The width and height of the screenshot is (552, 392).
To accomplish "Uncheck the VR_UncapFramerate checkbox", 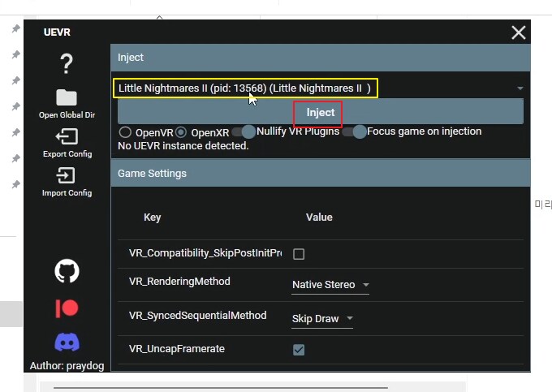I will coord(299,350).
